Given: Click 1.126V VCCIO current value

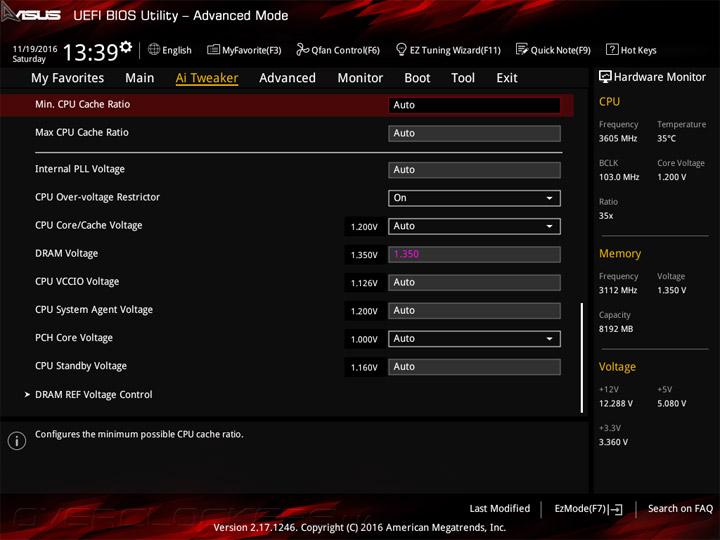Looking at the screenshot, I should point(364,283).
